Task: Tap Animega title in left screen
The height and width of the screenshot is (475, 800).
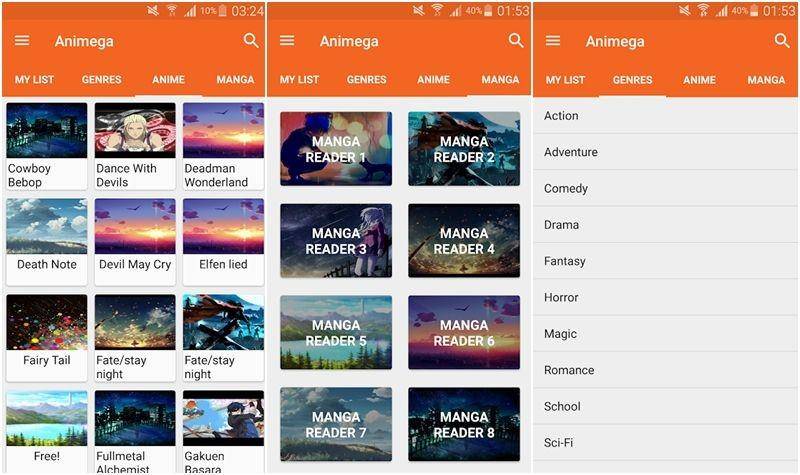Action: point(84,41)
